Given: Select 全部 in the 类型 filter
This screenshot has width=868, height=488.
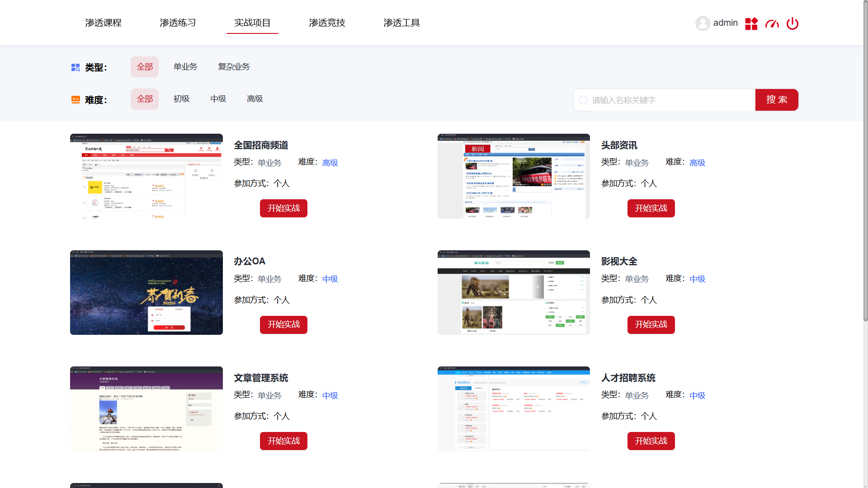Looking at the screenshot, I should (145, 67).
